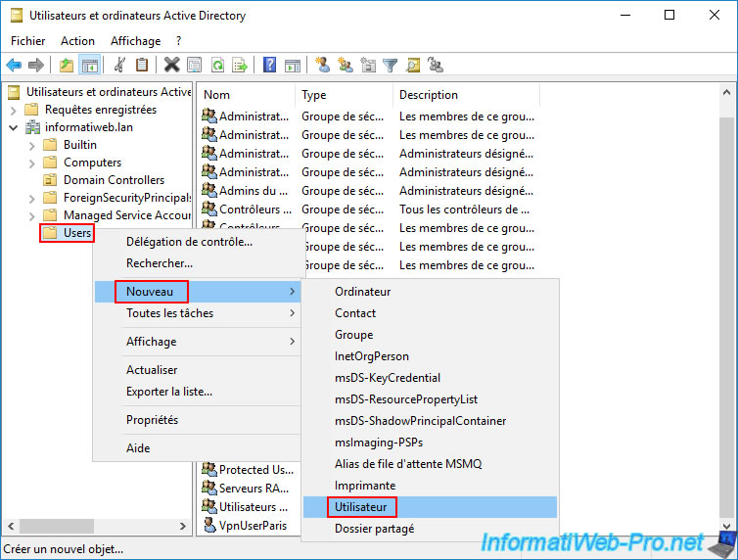Click Propriétés in the context menu
This screenshot has height=560, width=738.
coord(152,420)
